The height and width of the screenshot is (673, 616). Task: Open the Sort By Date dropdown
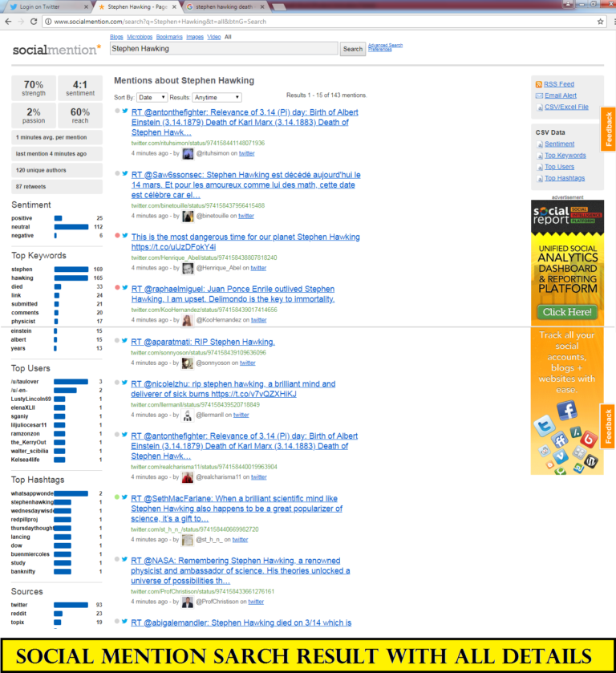click(152, 97)
